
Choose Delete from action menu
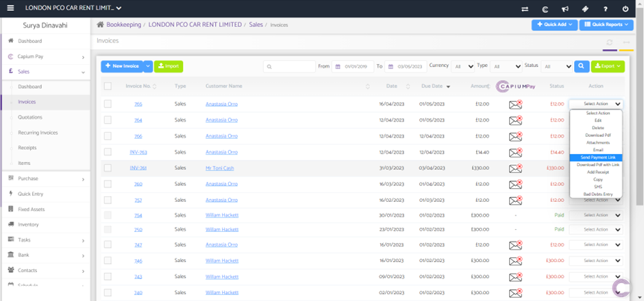[595, 128]
